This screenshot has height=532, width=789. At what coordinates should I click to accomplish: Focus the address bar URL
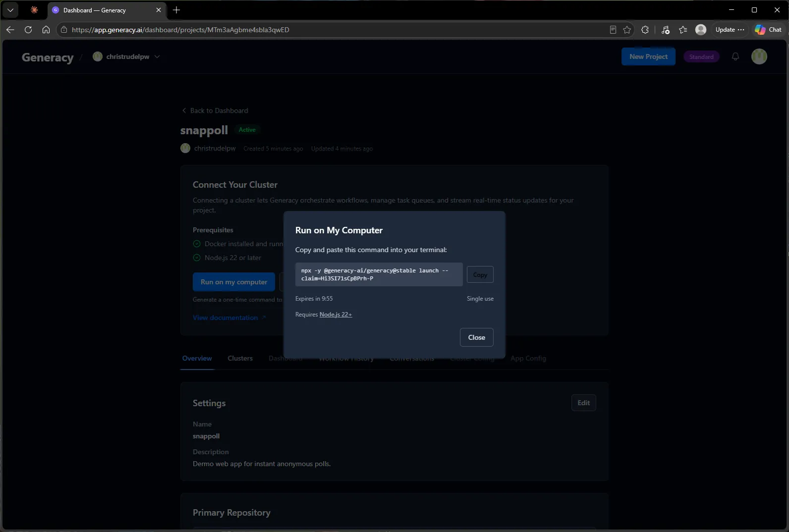tap(180, 30)
